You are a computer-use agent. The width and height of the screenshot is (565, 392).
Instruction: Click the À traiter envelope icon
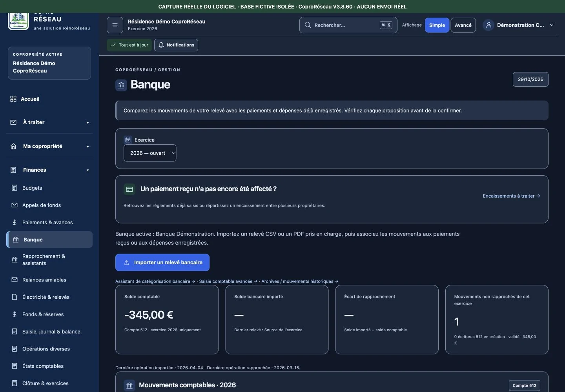pos(13,122)
